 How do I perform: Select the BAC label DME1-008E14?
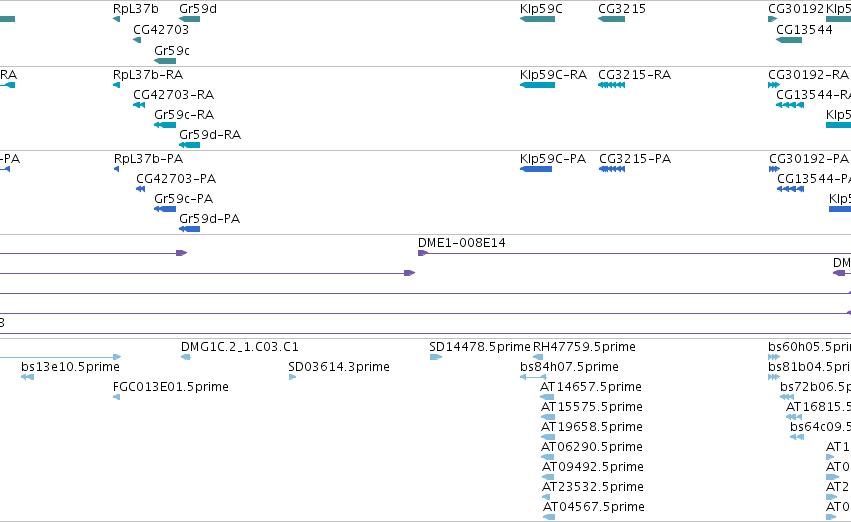461,243
